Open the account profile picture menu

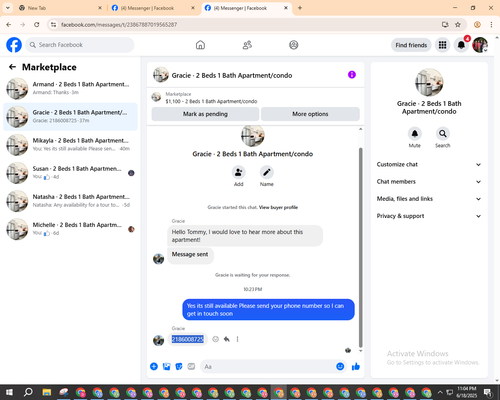(480, 45)
